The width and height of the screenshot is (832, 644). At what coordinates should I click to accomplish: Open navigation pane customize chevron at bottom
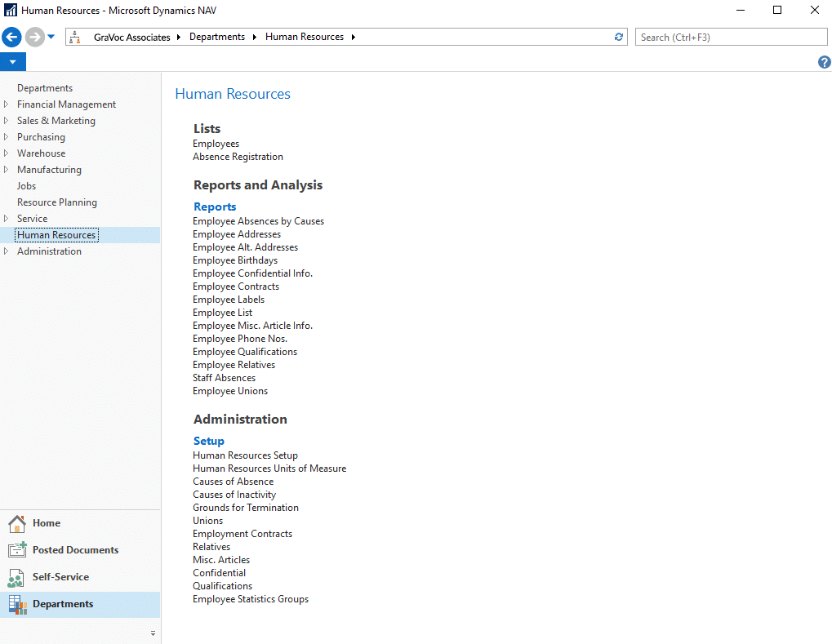[x=153, y=633]
